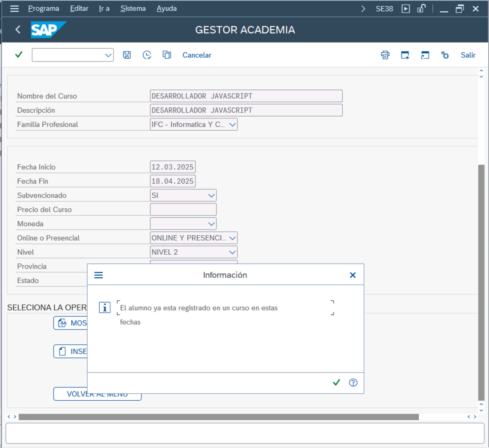Click the SAP logo
Screen dimensions: 489x448
click(x=48, y=29)
